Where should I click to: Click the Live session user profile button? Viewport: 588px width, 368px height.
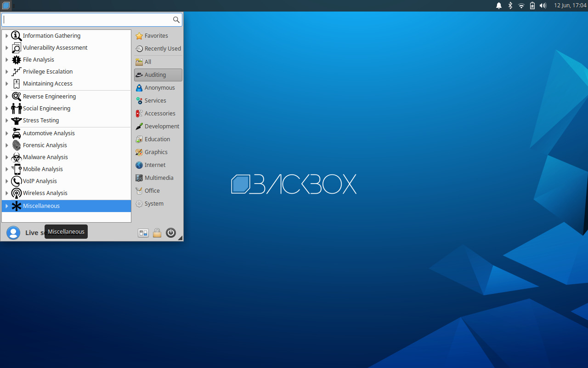pyautogui.click(x=13, y=233)
